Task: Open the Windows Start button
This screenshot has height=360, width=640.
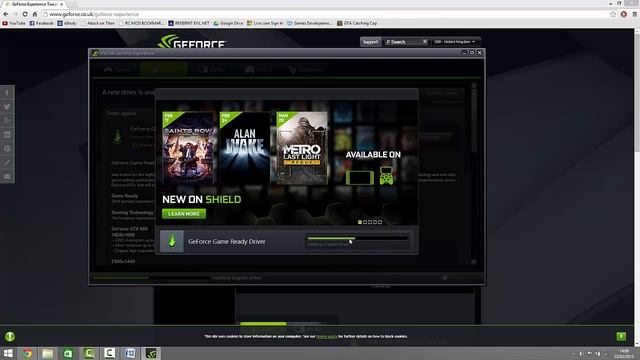Action: (8, 353)
